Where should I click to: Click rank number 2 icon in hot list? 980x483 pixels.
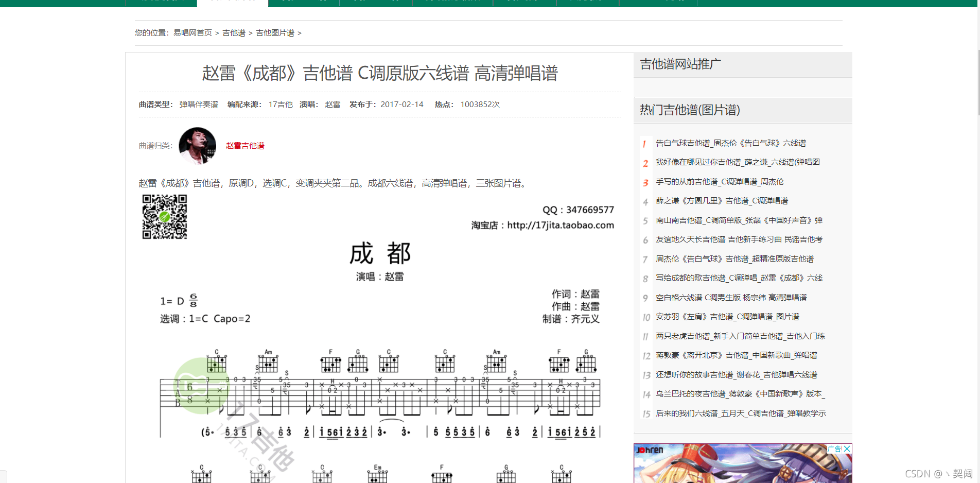click(645, 163)
